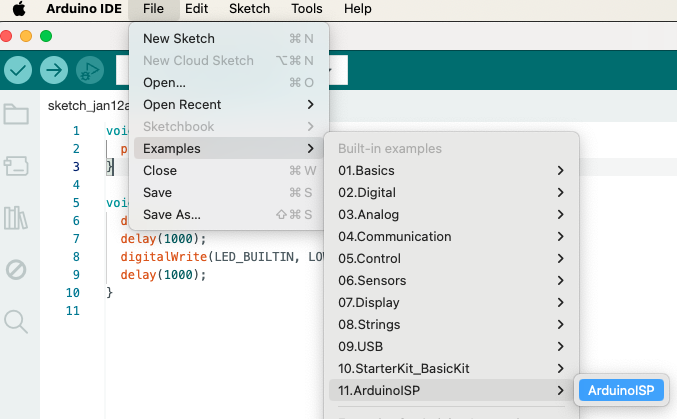Choose Open... from File menu
Screen dimensions: 677x419
[x=229, y=83]
